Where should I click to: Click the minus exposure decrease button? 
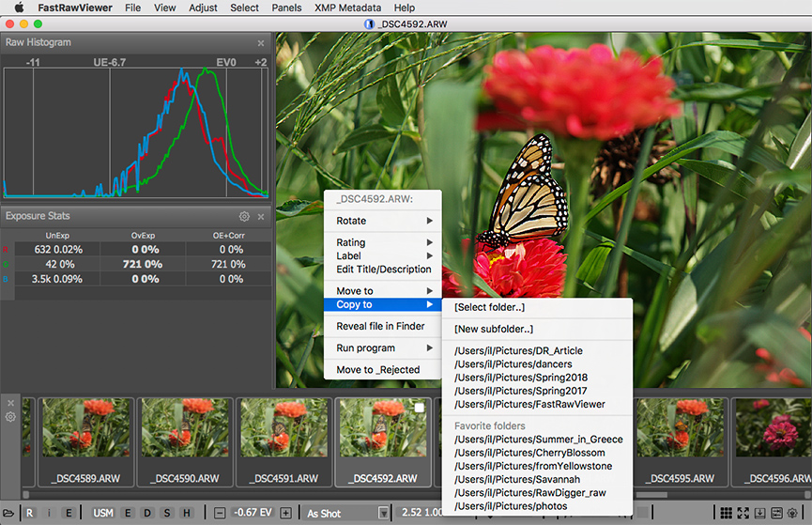pos(220,513)
